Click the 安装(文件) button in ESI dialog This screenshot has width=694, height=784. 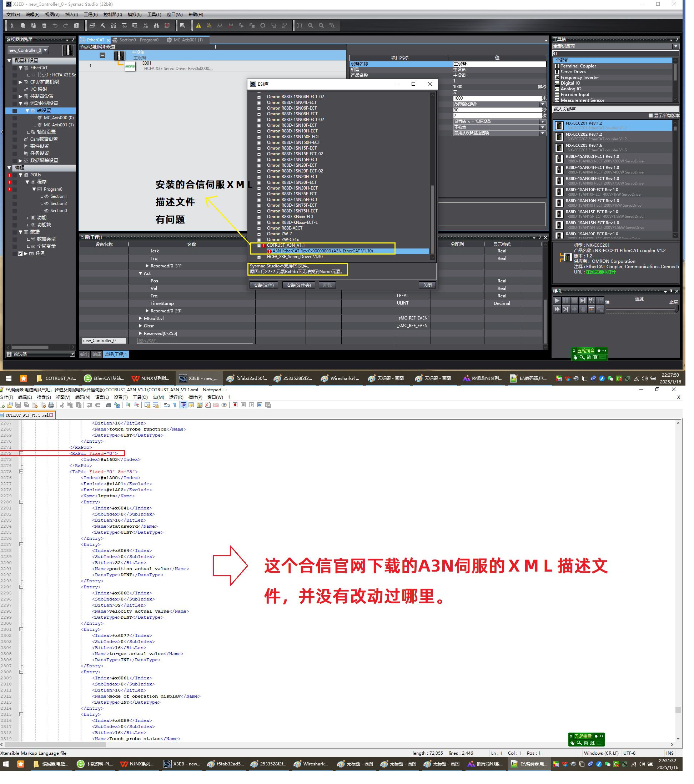pyautogui.click(x=263, y=285)
